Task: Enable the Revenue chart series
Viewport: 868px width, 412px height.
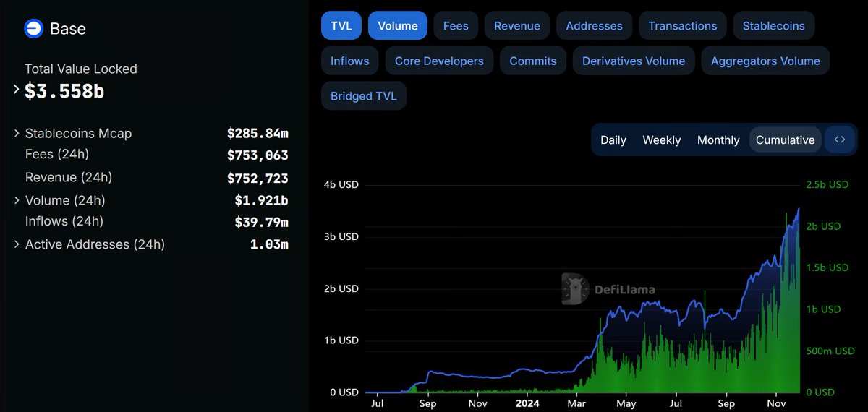Action: (x=517, y=25)
